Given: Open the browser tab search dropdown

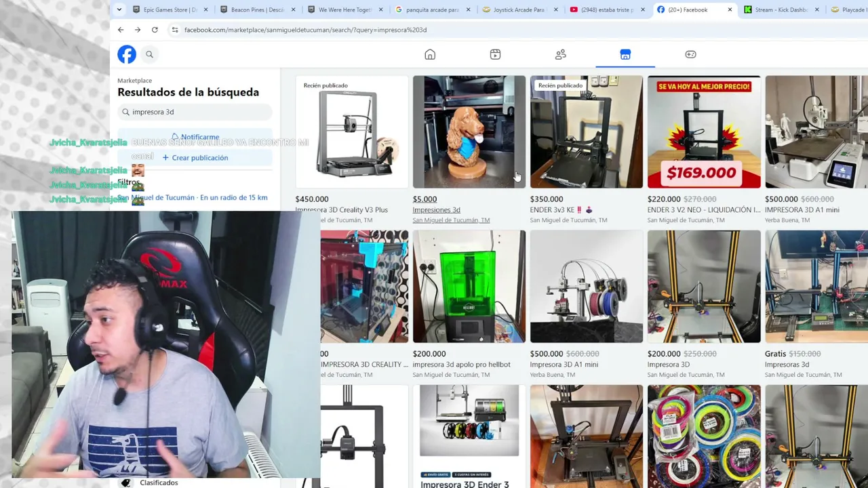Looking at the screenshot, I should click(x=119, y=9).
